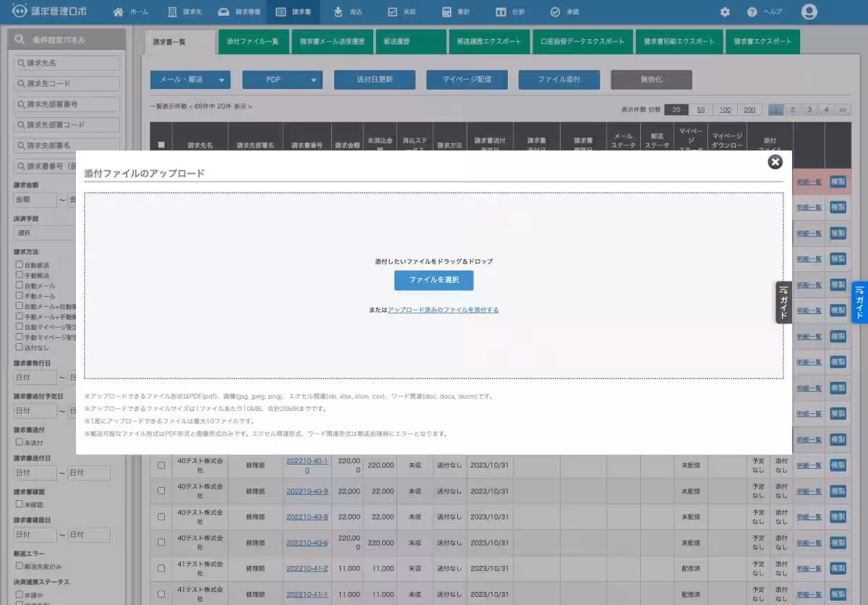Switch to the 添付ファイル一覧 tab

coord(252,42)
